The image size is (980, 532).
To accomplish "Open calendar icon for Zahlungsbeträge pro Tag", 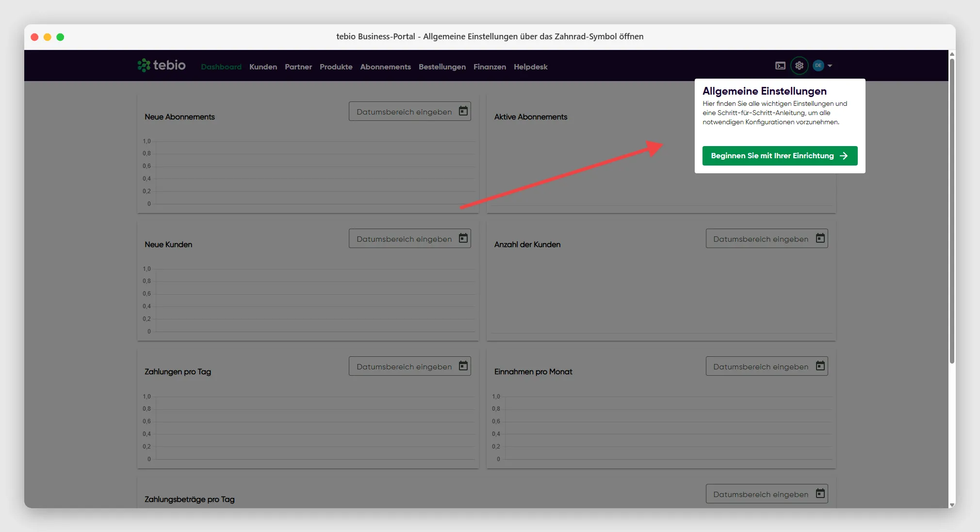I will tap(820, 494).
